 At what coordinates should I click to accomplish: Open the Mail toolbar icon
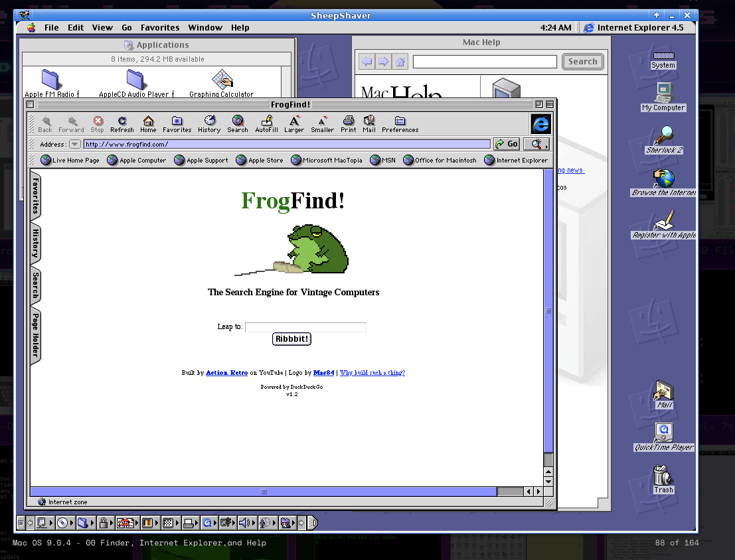pos(369,124)
